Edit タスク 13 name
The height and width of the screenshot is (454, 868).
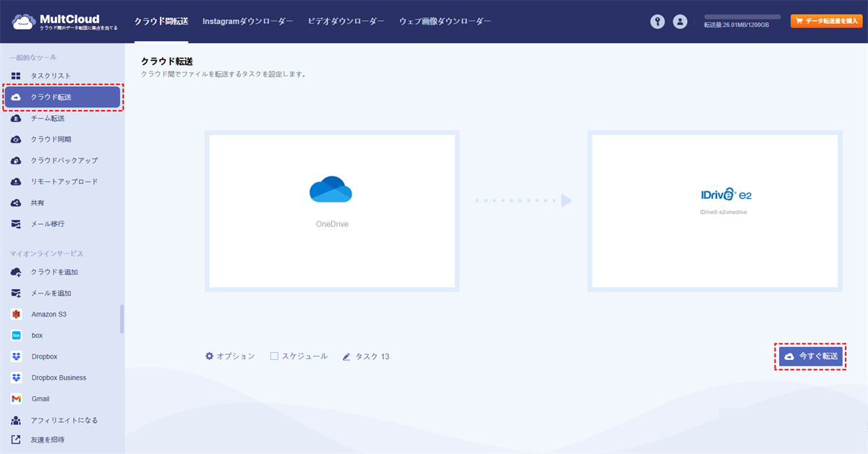[x=373, y=356]
